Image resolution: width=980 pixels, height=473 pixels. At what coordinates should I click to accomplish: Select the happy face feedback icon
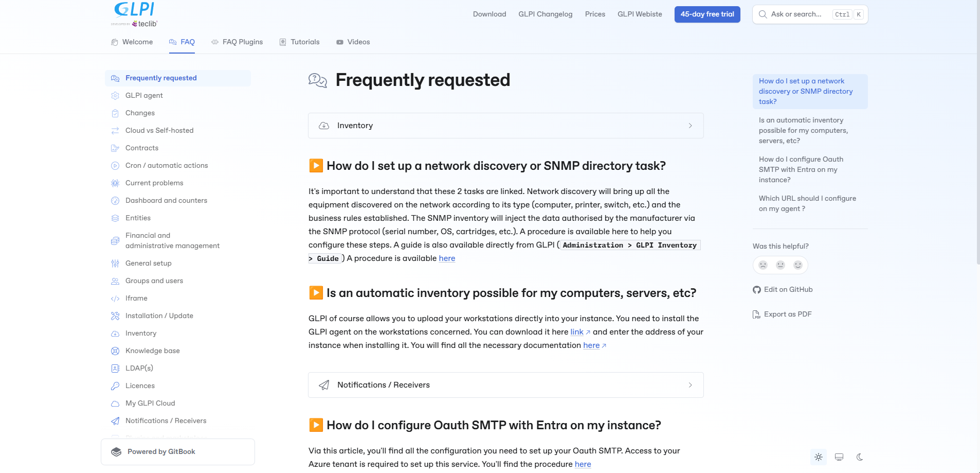[x=798, y=265]
